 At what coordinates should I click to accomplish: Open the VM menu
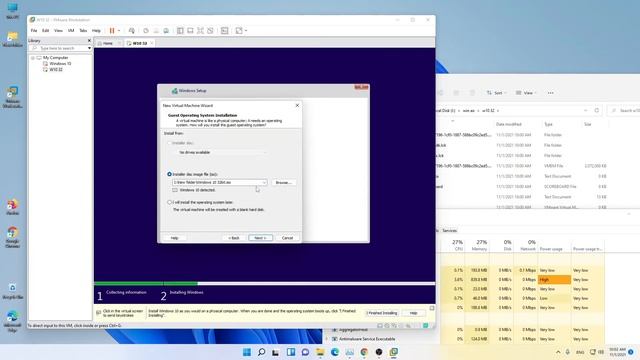click(71, 31)
